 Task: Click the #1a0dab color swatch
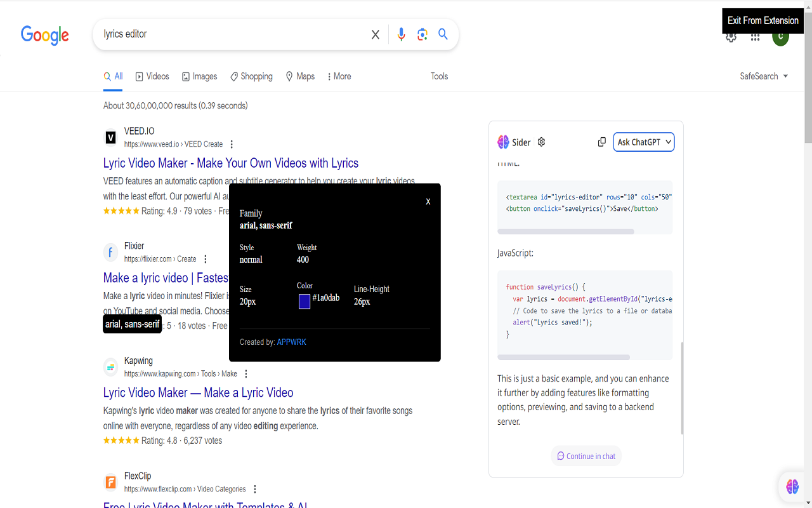(x=304, y=302)
